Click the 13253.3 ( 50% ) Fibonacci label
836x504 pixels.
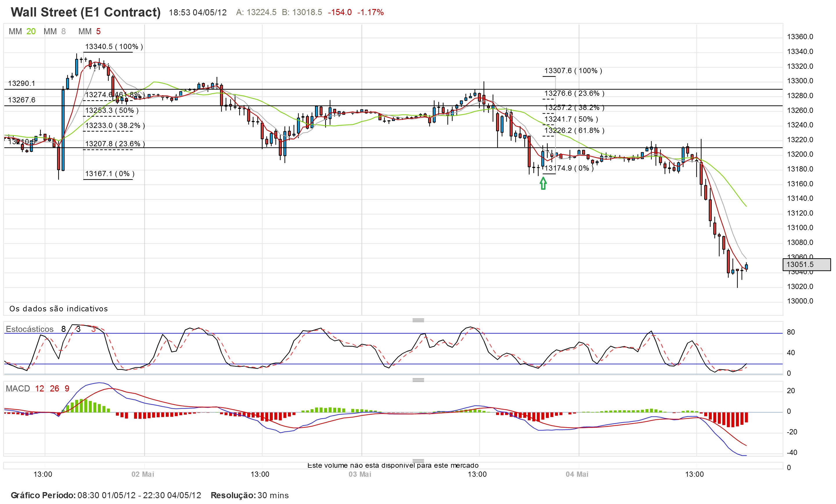(112, 110)
